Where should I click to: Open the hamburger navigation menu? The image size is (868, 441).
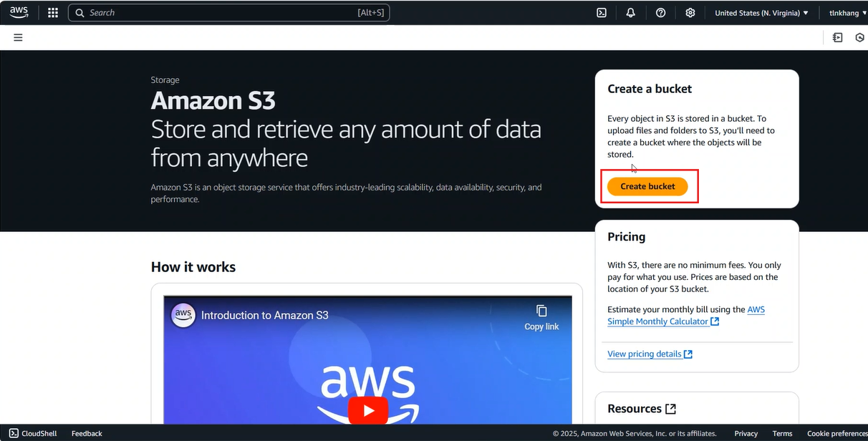click(18, 37)
